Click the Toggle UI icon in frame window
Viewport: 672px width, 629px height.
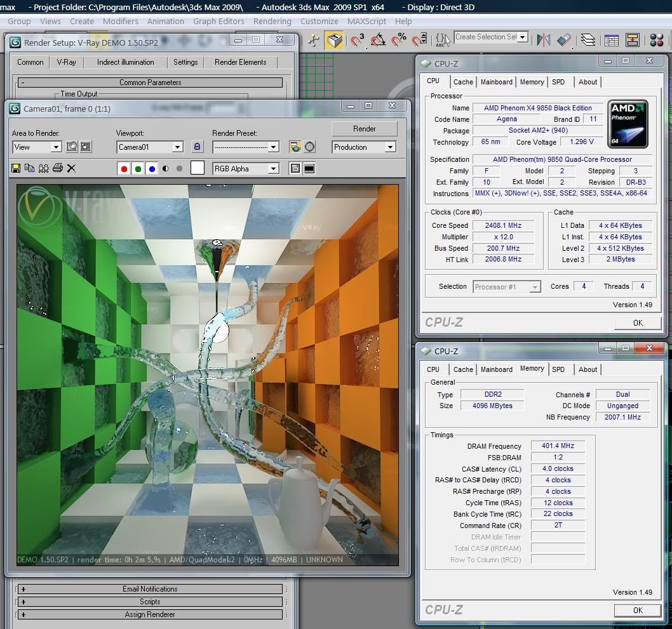(309, 168)
